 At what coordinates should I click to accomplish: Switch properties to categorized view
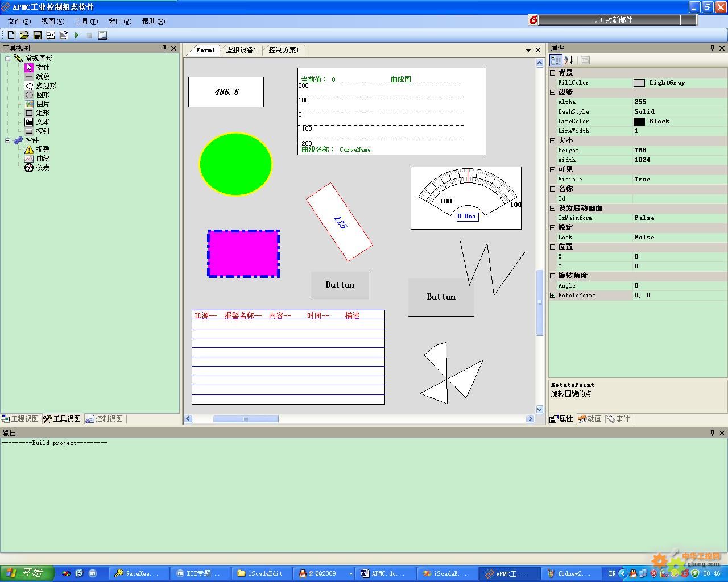556,60
